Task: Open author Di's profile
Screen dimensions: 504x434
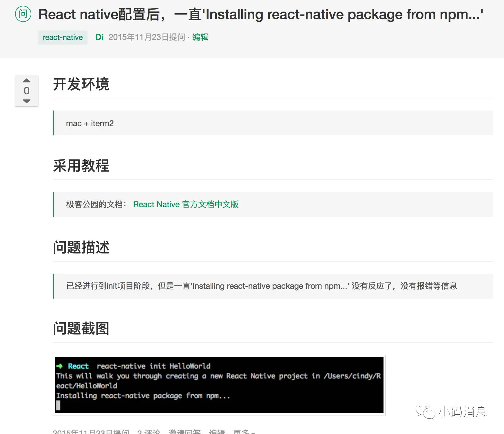Action: (x=99, y=37)
